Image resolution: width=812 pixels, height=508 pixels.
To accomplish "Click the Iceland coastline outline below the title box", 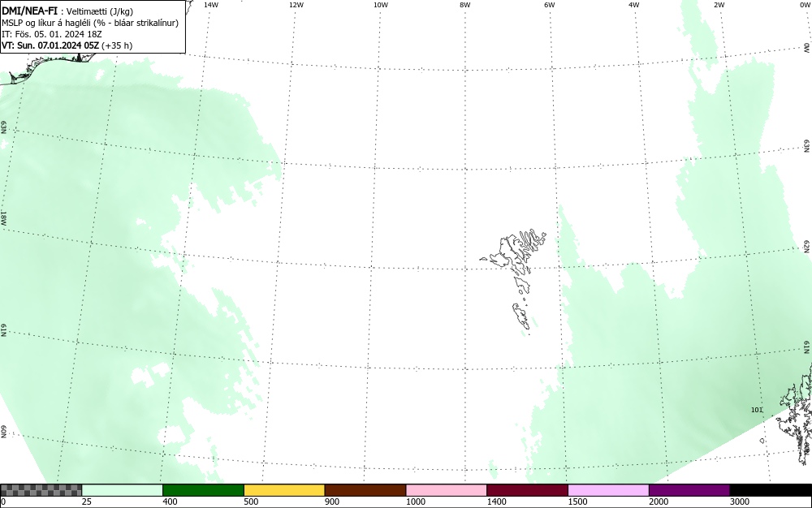I will 50,67.
